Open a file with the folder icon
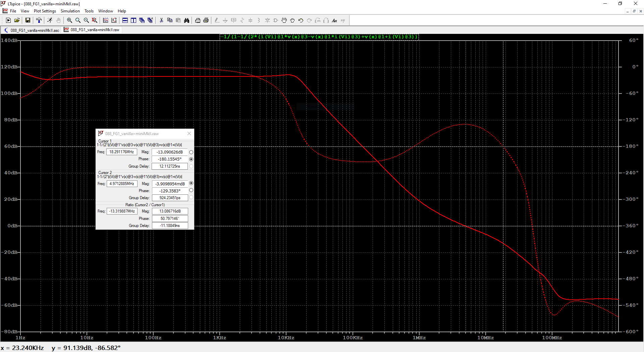The width and height of the screenshot is (644, 352). pos(17,20)
